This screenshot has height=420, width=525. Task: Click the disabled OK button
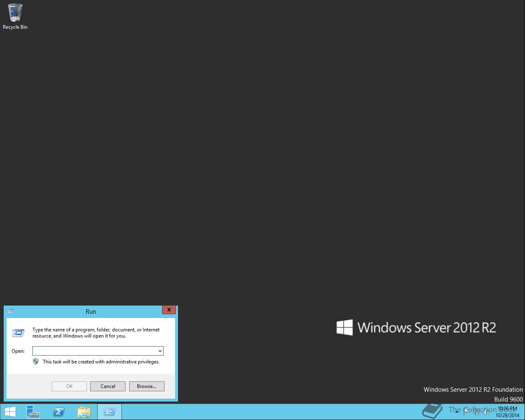pos(69,386)
